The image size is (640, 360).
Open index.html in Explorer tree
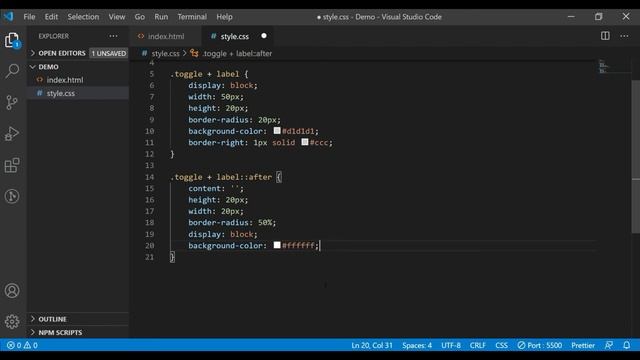click(x=64, y=80)
